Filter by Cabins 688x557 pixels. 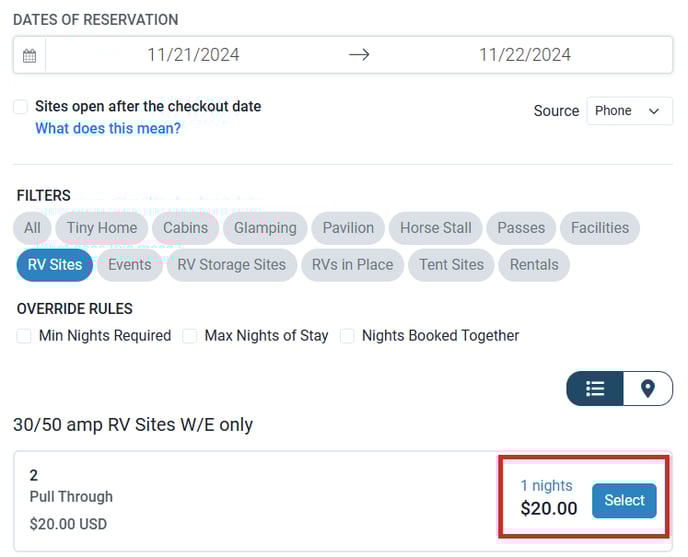tap(185, 228)
